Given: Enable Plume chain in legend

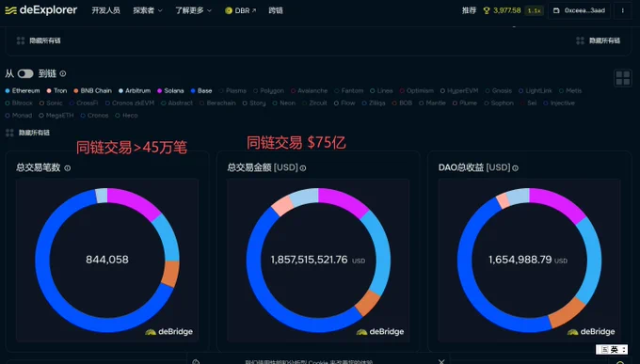Looking at the screenshot, I should point(465,103).
